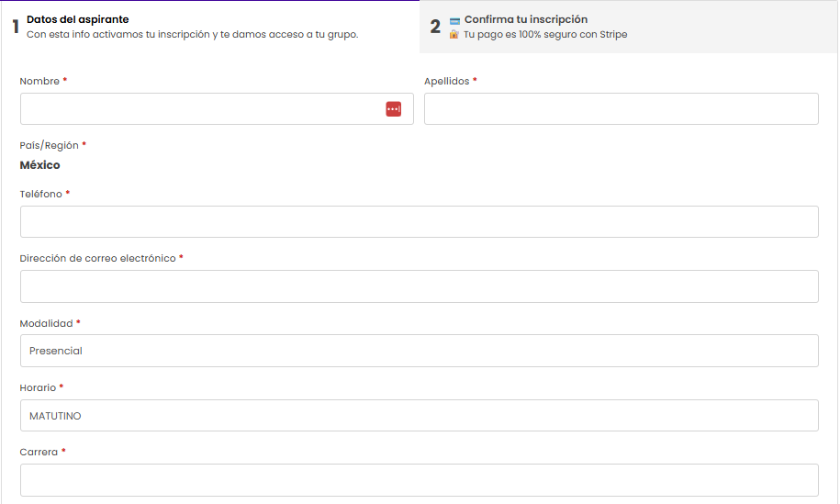Switch to Confirma tu inscripción tab
840x504 pixels.
pyautogui.click(x=628, y=27)
